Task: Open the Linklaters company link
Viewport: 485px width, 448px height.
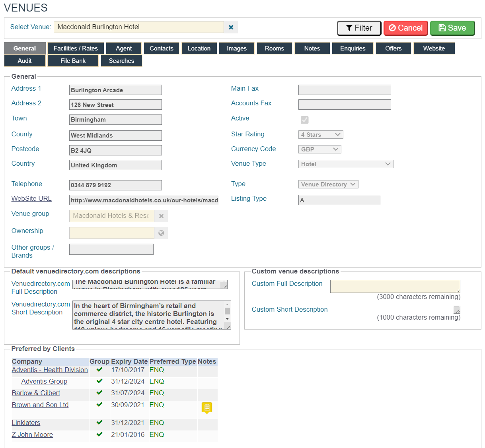Action: (x=26, y=423)
